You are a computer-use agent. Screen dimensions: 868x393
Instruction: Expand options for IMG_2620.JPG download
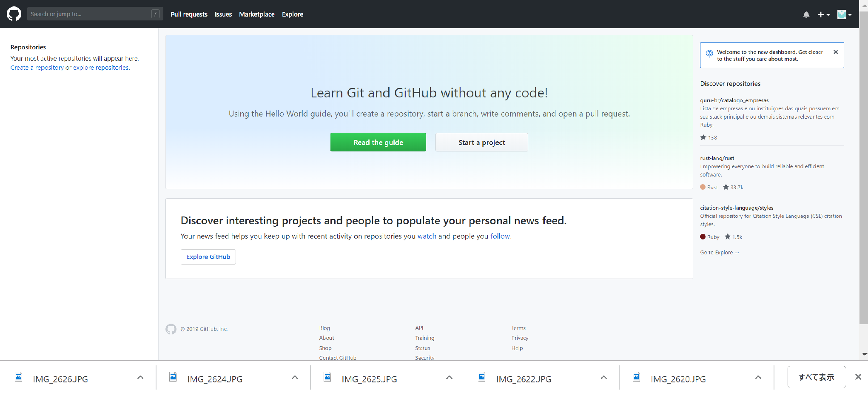click(x=758, y=378)
